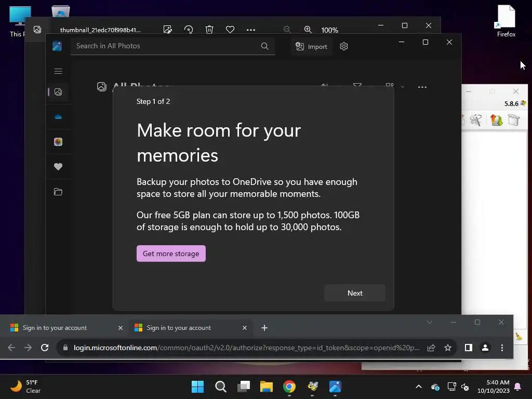Toggle the Photos hamburger navigation menu
532x399 pixels.
coord(58,71)
